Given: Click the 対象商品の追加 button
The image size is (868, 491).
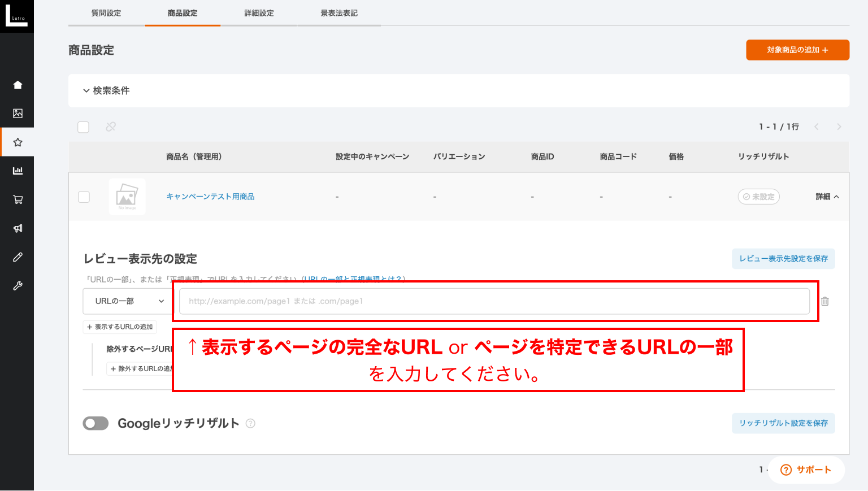Looking at the screenshot, I should pyautogui.click(x=797, y=50).
